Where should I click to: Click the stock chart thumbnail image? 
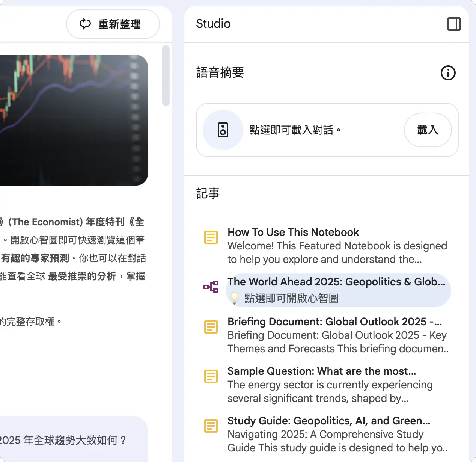tap(74, 120)
